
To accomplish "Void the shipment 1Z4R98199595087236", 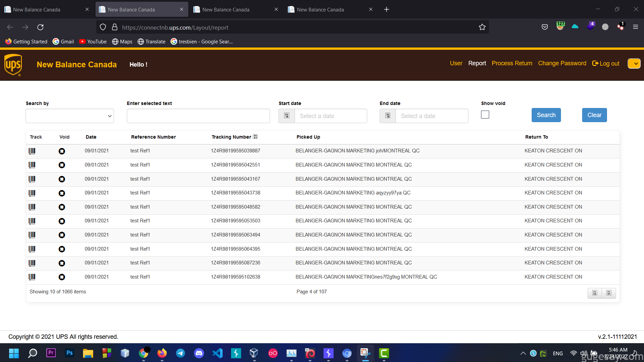I will (x=62, y=263).
